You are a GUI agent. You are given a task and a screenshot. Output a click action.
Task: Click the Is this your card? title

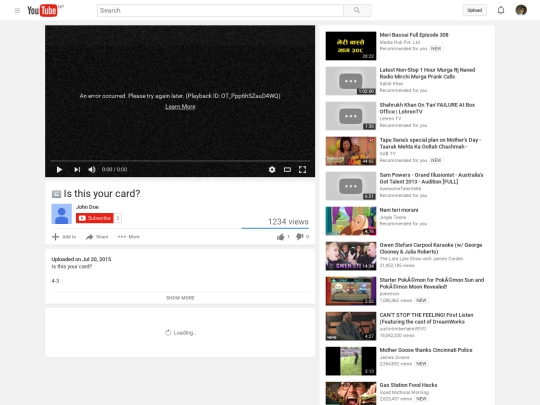[x=102, y=194]
